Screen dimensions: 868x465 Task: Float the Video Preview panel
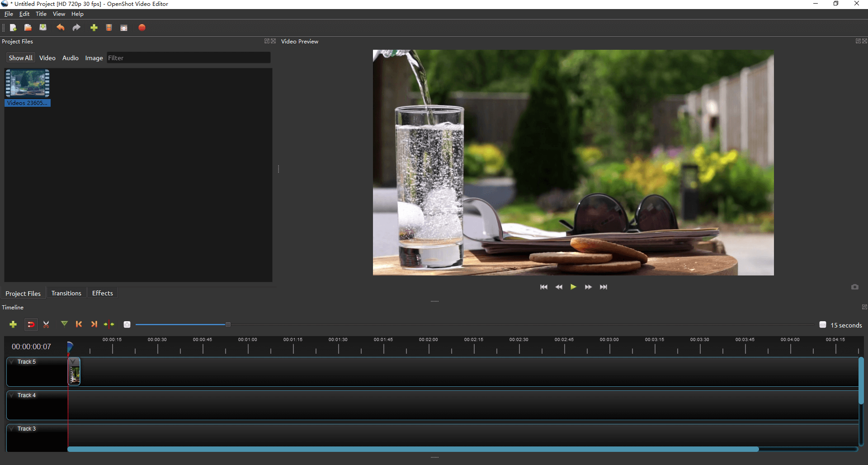[858, 41]
